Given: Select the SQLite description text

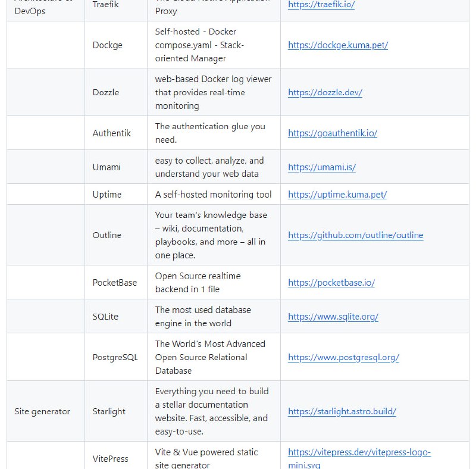Looking at the screenshot, I should click(203, 317).
